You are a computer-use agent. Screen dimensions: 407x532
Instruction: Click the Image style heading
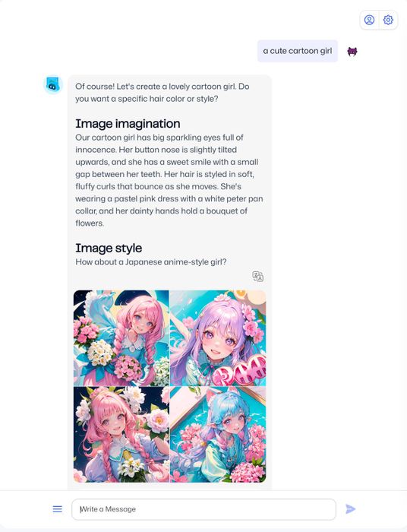[x=109, y=248]
